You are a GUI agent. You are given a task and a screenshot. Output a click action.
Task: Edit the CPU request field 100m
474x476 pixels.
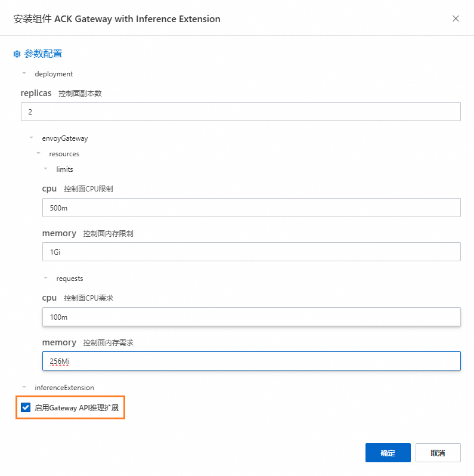point(251,317)
